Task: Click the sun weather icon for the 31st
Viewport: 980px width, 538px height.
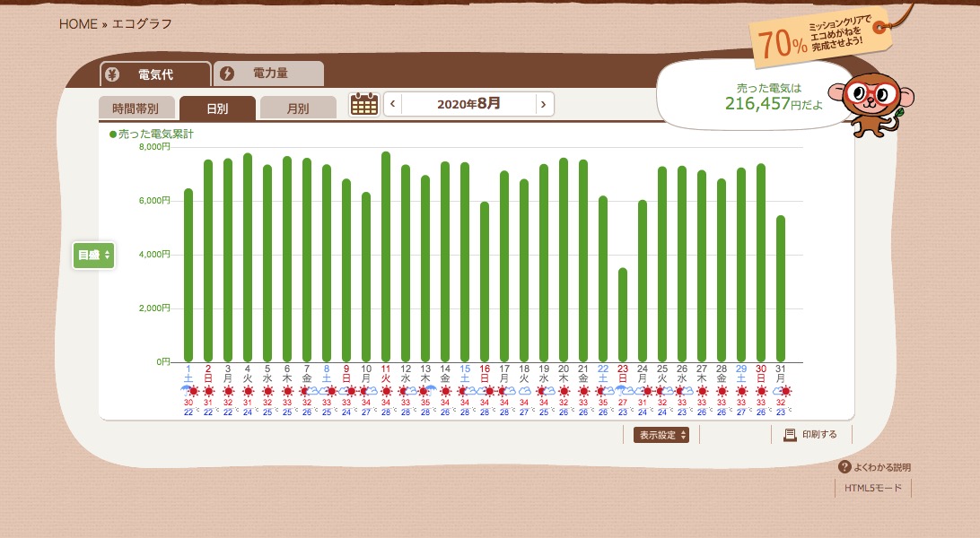Action: coord(785,391)
